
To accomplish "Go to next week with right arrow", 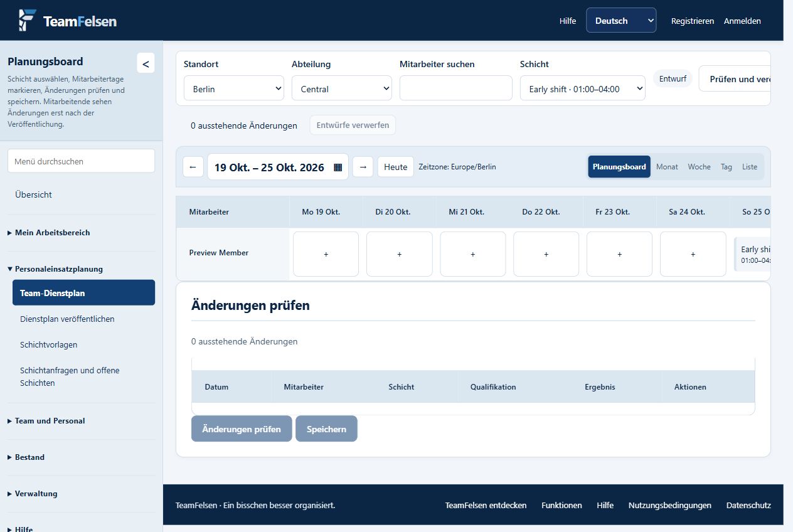I will (x=363, y=167).
